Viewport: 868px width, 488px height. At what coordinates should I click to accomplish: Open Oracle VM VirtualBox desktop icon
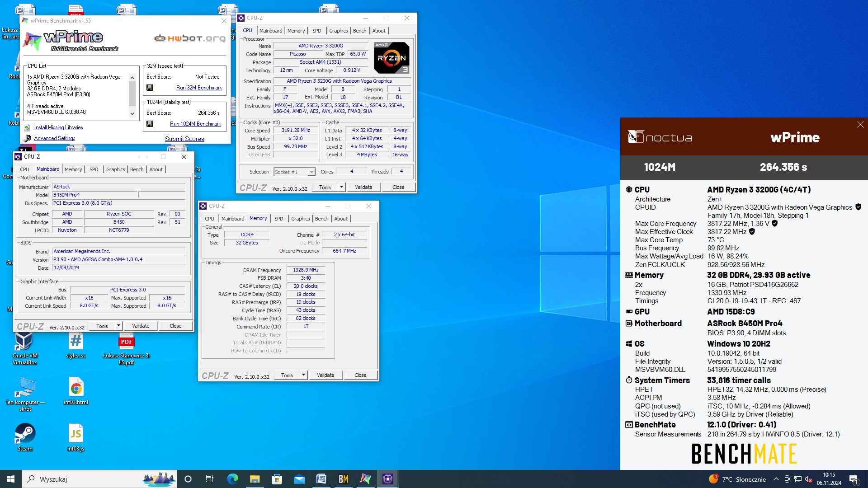click(24, 348)
